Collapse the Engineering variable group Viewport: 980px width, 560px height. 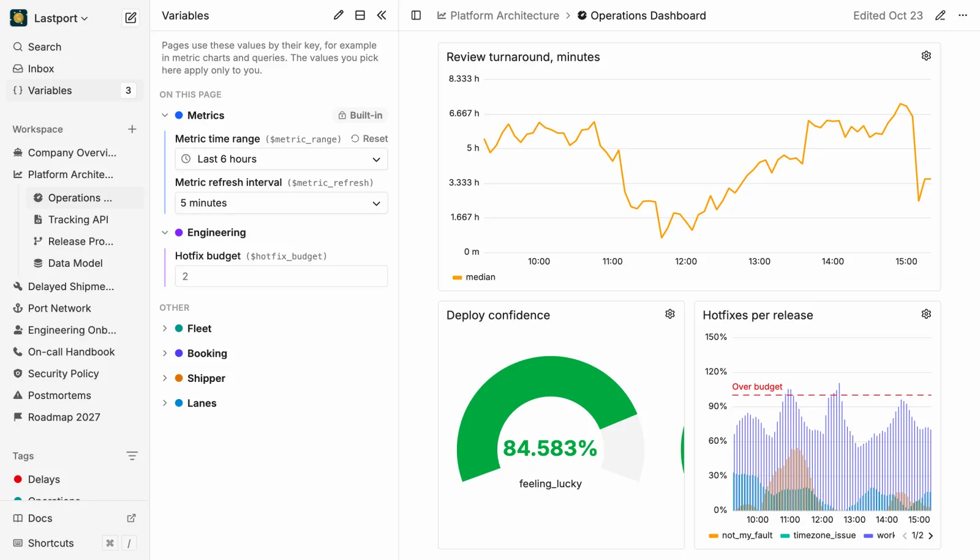[x=165, y=233]
